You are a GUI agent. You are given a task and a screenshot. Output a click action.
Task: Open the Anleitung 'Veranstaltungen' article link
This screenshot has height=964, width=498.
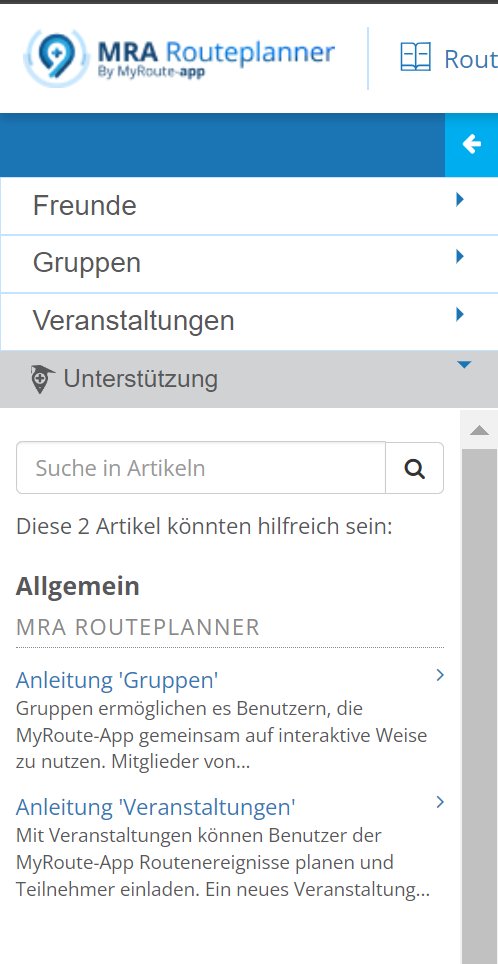click(156, 807)
